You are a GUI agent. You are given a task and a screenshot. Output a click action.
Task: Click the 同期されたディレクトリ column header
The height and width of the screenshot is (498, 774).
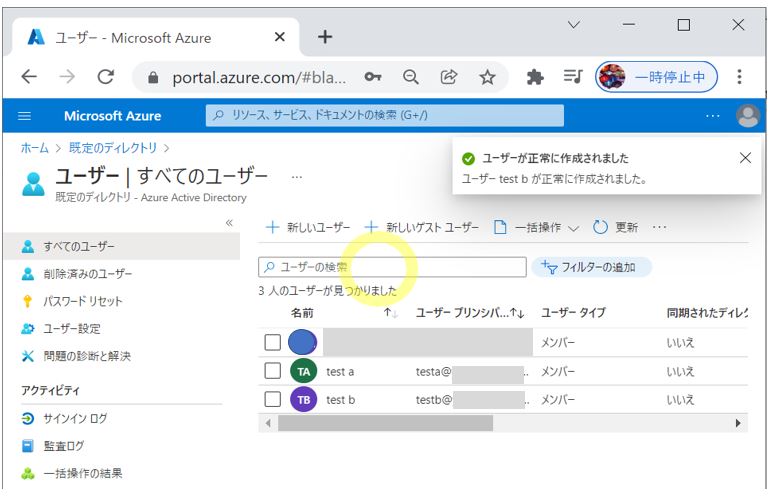click(707, 313)
